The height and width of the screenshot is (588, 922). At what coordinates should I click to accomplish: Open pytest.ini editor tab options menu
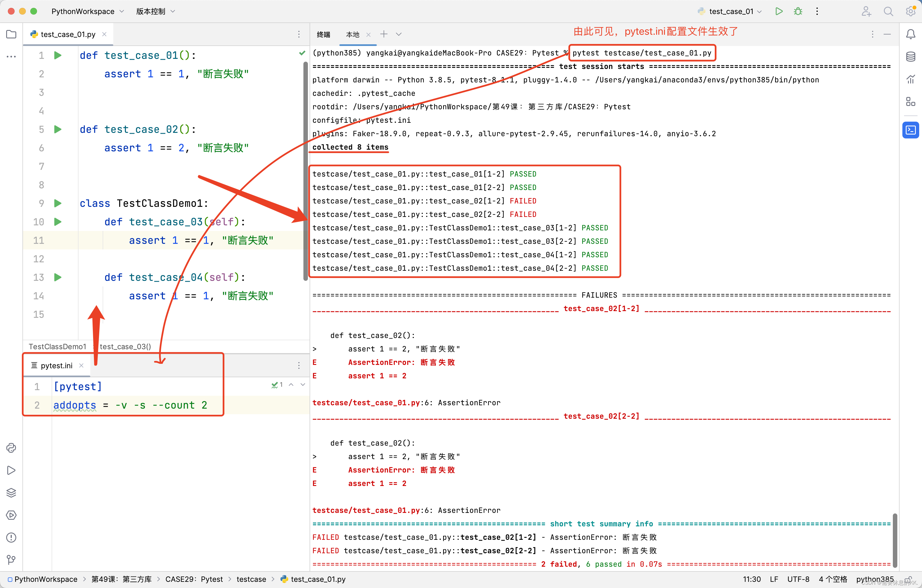(299, 365)
